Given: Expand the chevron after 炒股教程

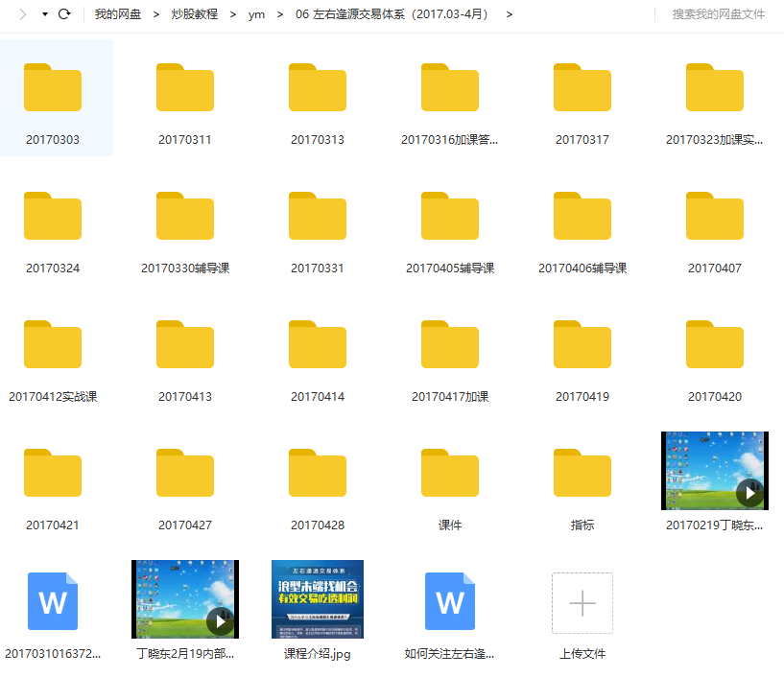Looking at the screenshot, I should point(232,14).
